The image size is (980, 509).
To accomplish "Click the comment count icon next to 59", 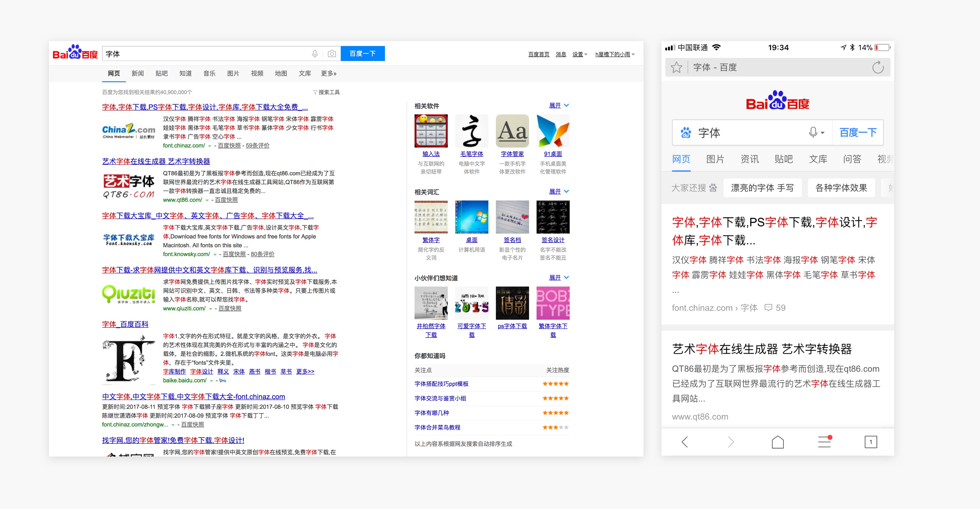I will click(769, 308).
